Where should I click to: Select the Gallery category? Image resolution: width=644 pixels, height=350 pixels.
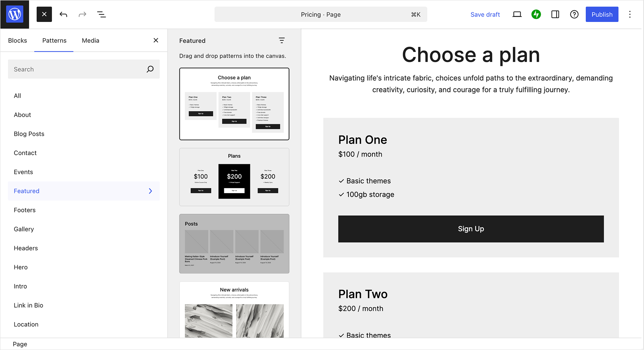click(x=84, y=229)
